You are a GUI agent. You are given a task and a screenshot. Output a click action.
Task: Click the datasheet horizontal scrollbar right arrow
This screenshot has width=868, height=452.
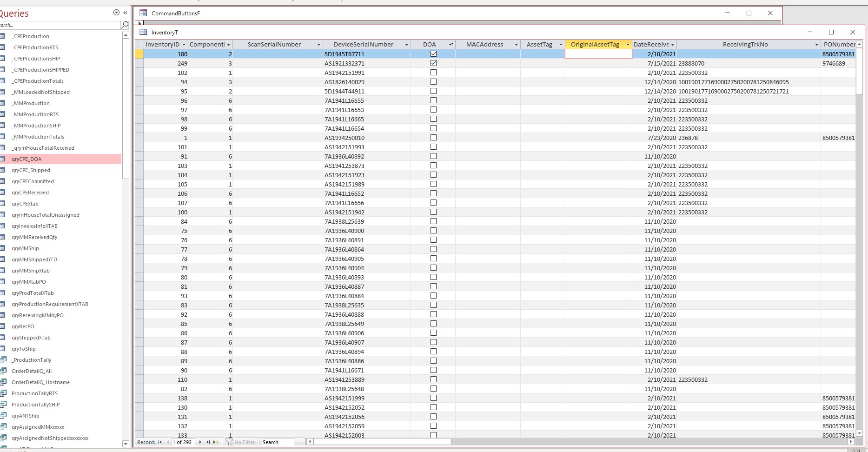[x=851, y=442]
